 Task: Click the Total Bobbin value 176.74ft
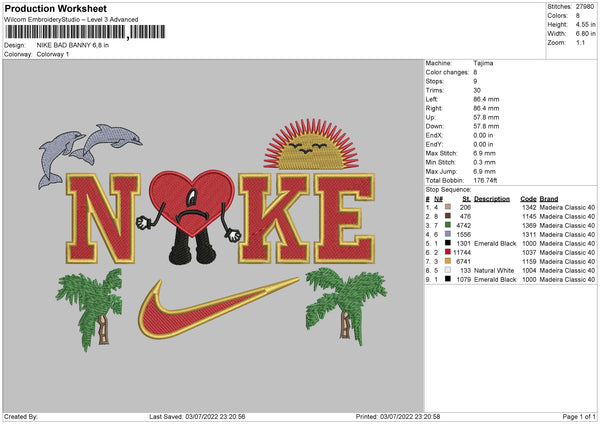pyautogui.click(x=485, y=181)
